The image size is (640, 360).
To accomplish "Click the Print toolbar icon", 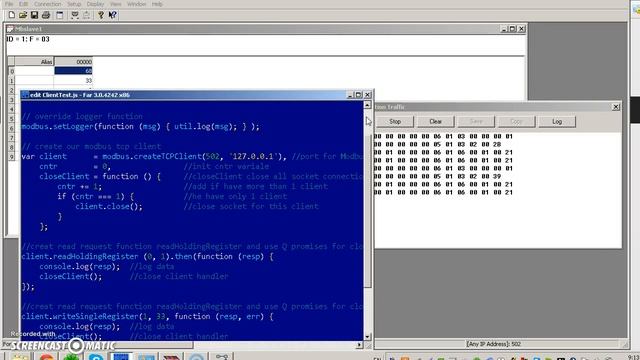I will tap(46, 15).
